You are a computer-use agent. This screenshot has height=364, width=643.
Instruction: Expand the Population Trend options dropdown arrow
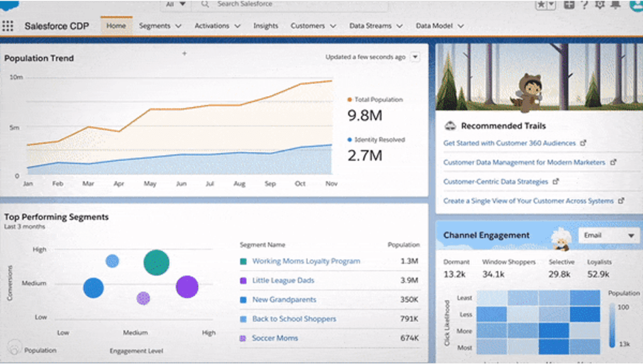(415, 57)
